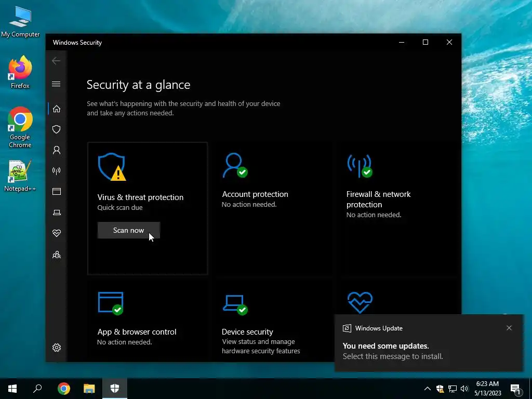The width and height of the screenshot is (532, 399).
Task: Open Firewall & network antenna icon in sidebar
Action: (x=57, y=170)
